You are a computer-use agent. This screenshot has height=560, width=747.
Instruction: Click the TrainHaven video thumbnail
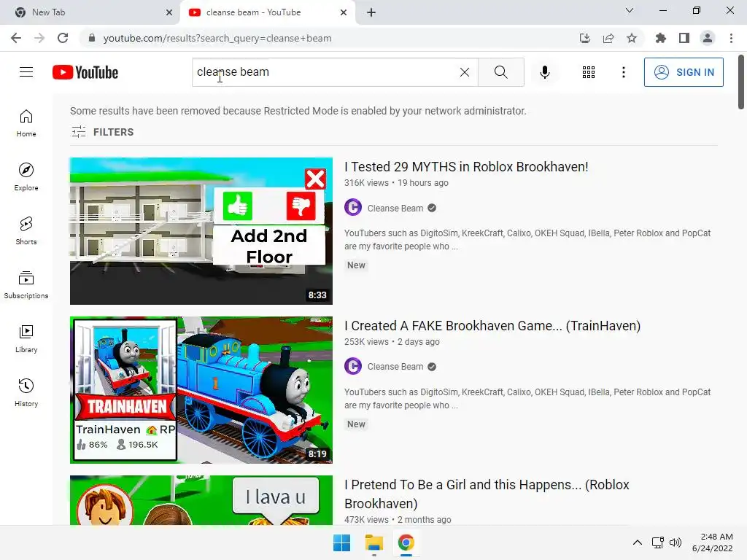pyautogui.click(x=201, y=390)
